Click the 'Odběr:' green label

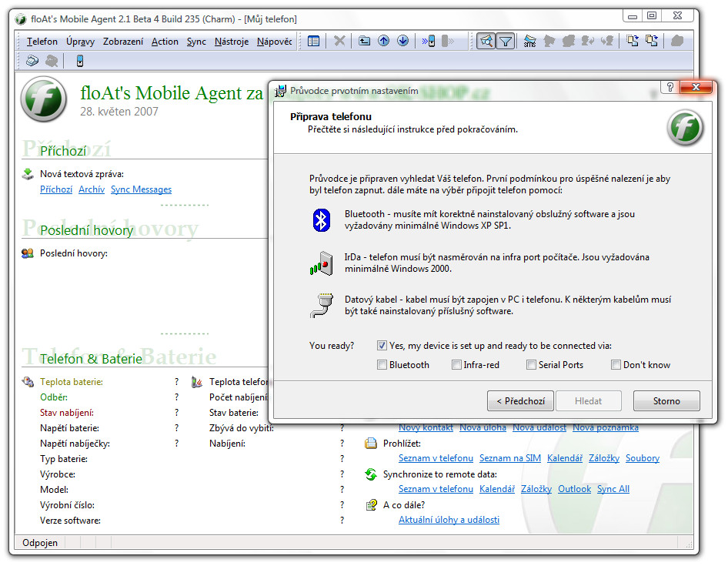[54, 397]
